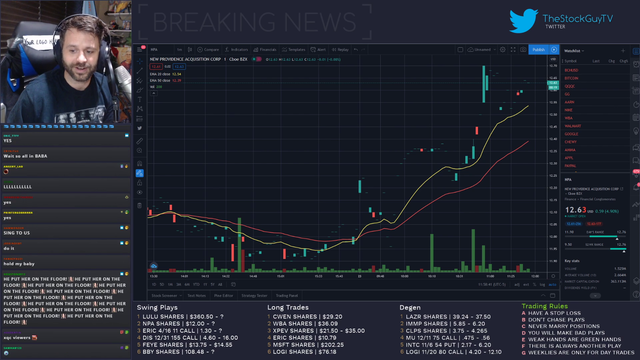Toggle the market status switch beside Cboe BZX
This screenshot has width=640, height=360.
pos(257,59)
